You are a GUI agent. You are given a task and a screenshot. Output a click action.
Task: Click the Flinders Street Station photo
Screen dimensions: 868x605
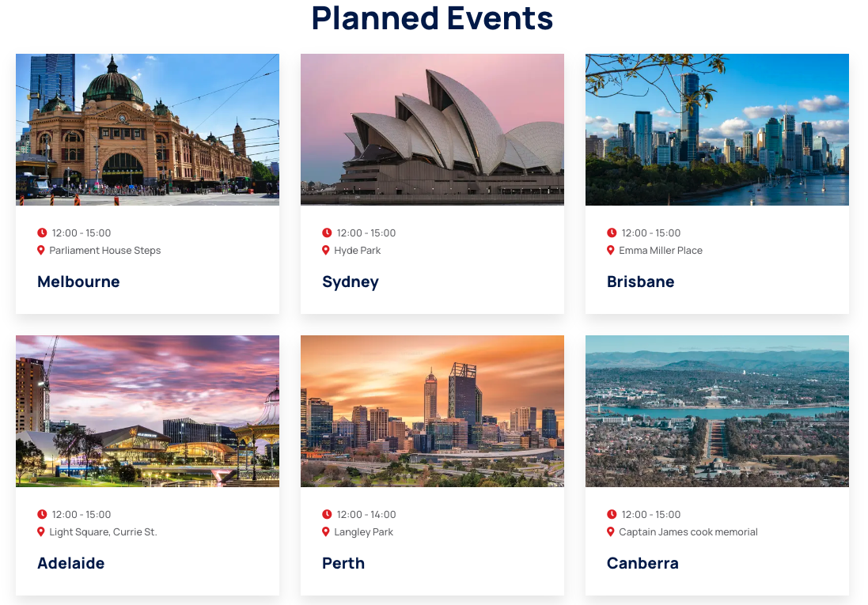coord(147,130)
